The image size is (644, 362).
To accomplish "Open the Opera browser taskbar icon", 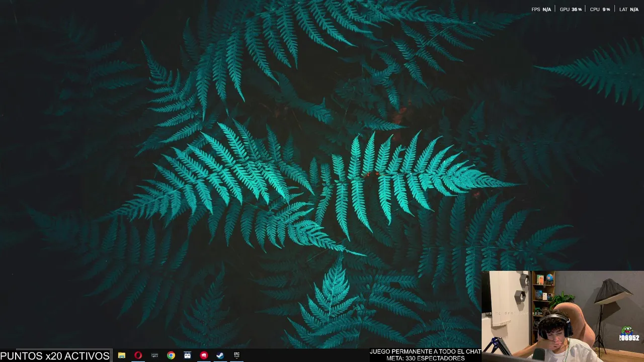I will pyautogui.click(x=138, y=355).
